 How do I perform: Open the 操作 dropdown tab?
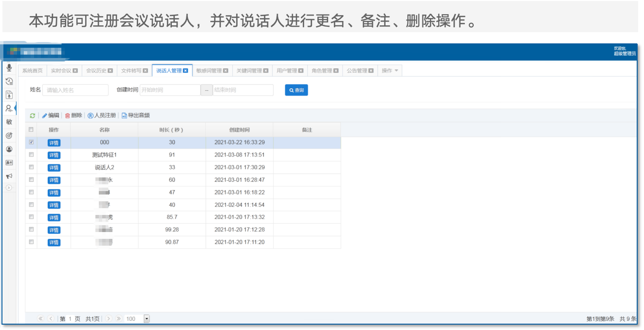click(390, 71)
